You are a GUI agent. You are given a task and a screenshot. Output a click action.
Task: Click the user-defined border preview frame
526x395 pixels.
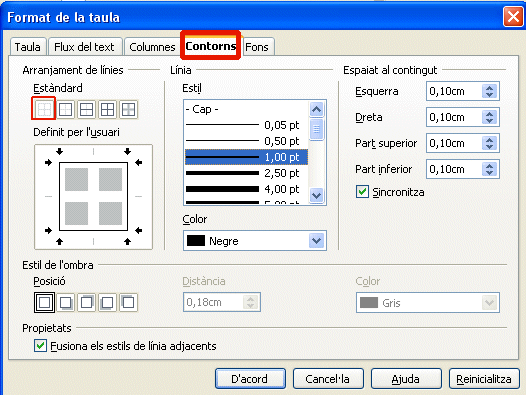(93, 197)
